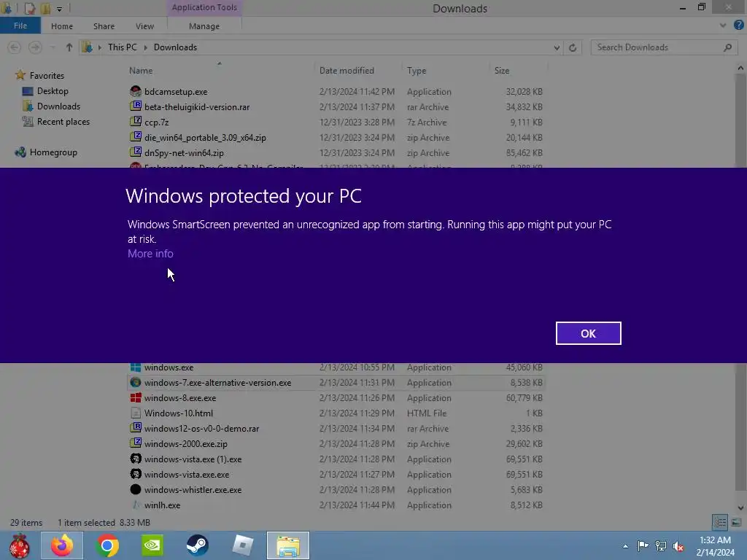Select Favorites in the navigation pane
Screen dimensions: 747x560
pos(47,76)
